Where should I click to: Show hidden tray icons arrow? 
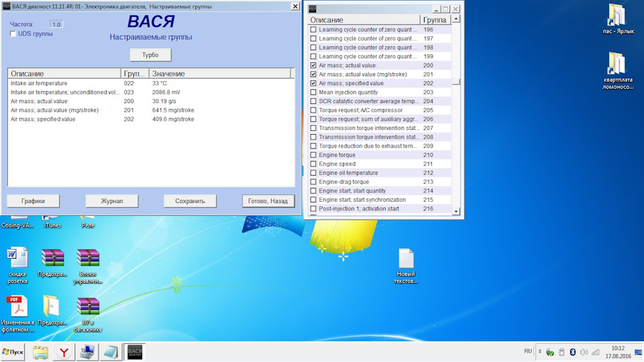pyautogui.click(x=539, y=352)
